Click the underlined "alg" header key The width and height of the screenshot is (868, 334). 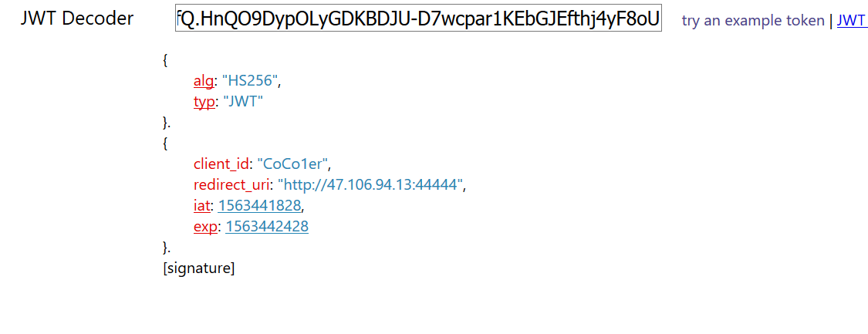tap(203, 81)
